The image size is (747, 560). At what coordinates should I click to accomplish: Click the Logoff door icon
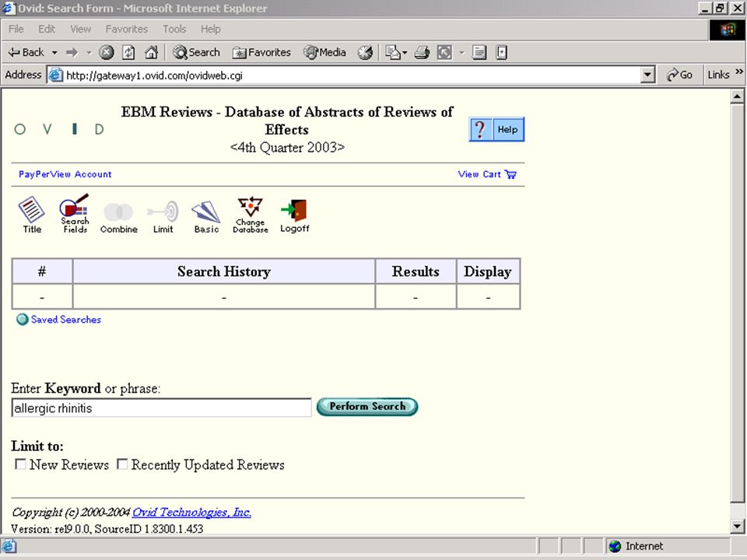click(294, 215)
